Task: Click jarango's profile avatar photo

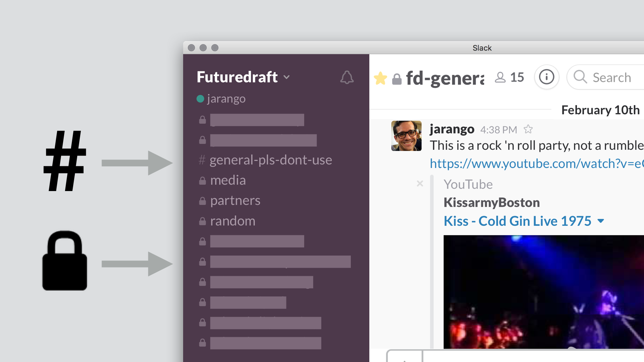Action: click(406, 136)
